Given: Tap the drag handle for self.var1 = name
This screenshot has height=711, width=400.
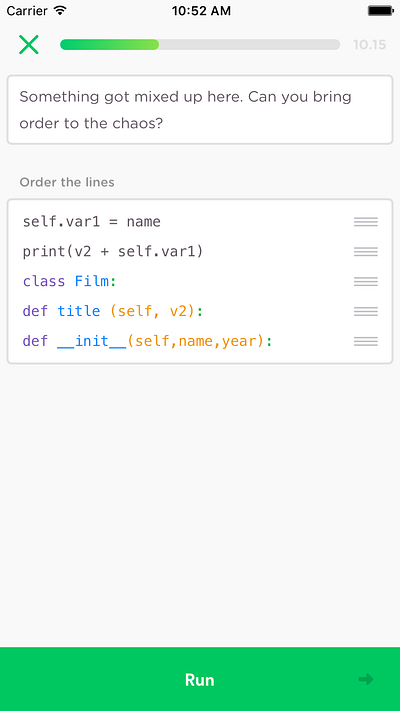Looking at the screenshot, I should (366, 222).
